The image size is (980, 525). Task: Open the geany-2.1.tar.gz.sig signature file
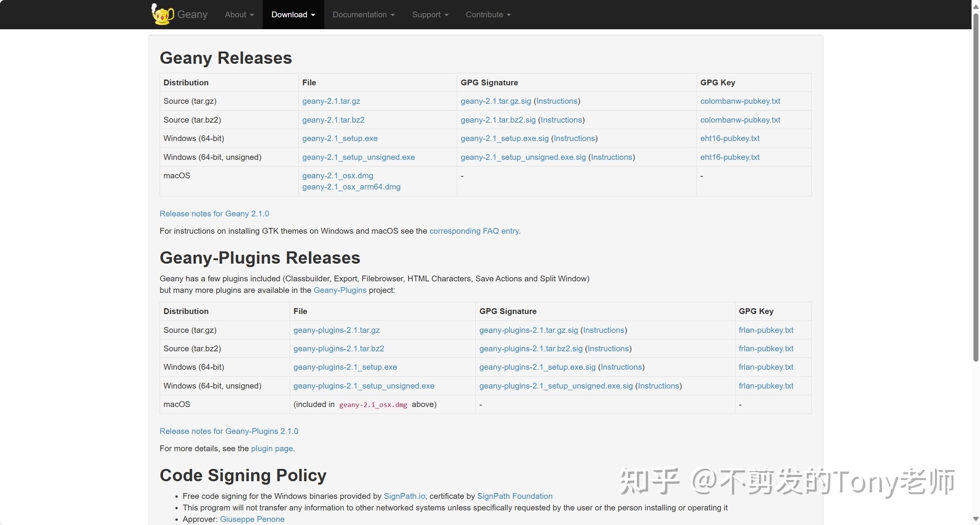(495, 101)
